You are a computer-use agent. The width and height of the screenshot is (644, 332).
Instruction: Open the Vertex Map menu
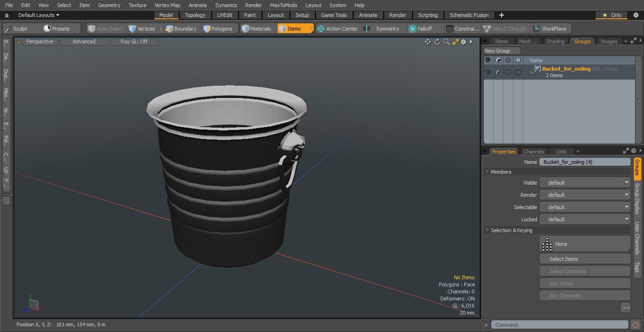point(167,5)
